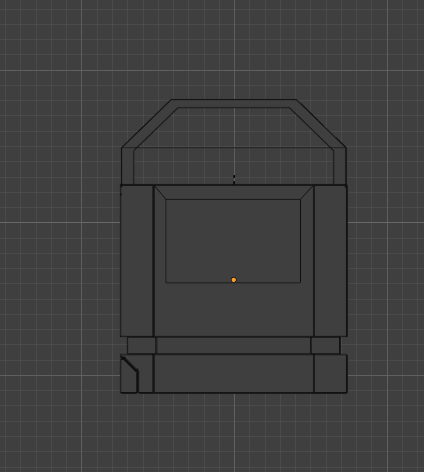Viewport: 424px width, 472px height.
Task: Click the diagonal notch at the base's left corner
Action: [x=130, y=364]
